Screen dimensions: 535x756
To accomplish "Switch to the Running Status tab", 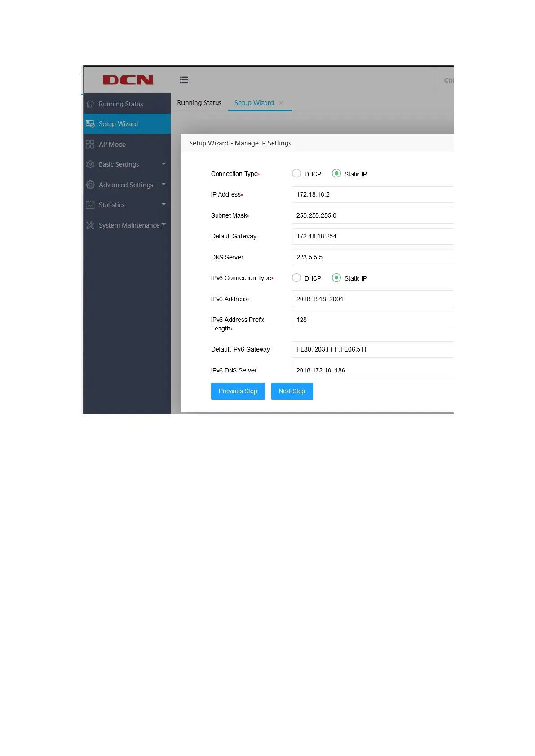I will (x=199, y=103).
